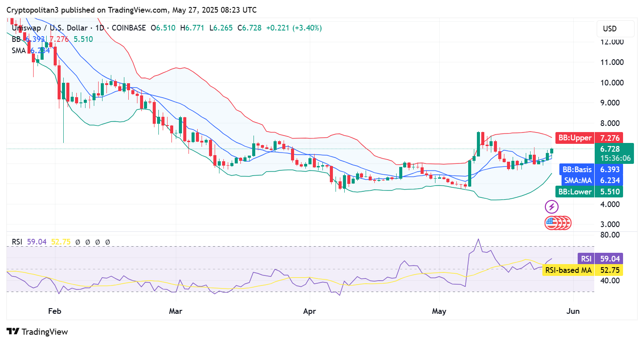This screenshot has width=644, height=343.
Task: Click the open value O6.510
Action: tap(163, 28)
